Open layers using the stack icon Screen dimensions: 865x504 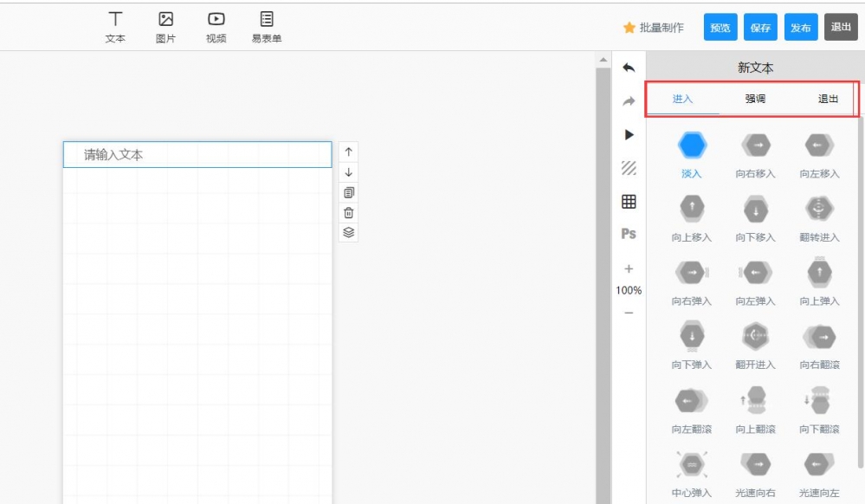348,232
